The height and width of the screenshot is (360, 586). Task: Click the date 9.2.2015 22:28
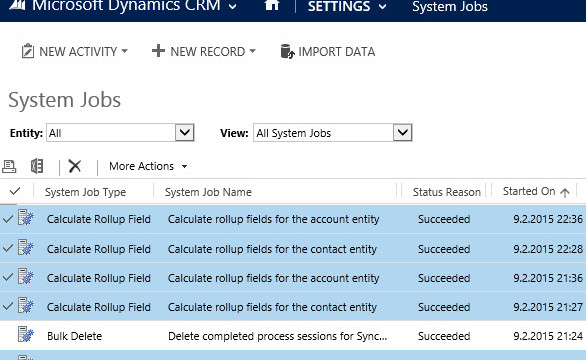tap(548, 249)
